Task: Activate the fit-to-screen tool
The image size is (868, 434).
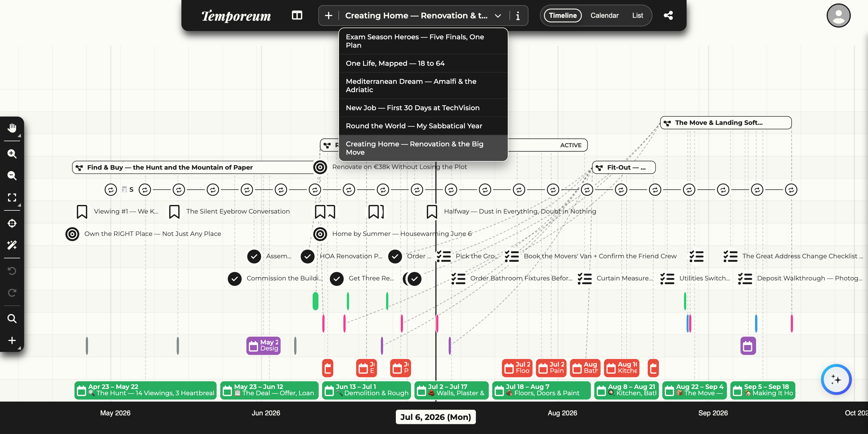Action: coord(12,197)
